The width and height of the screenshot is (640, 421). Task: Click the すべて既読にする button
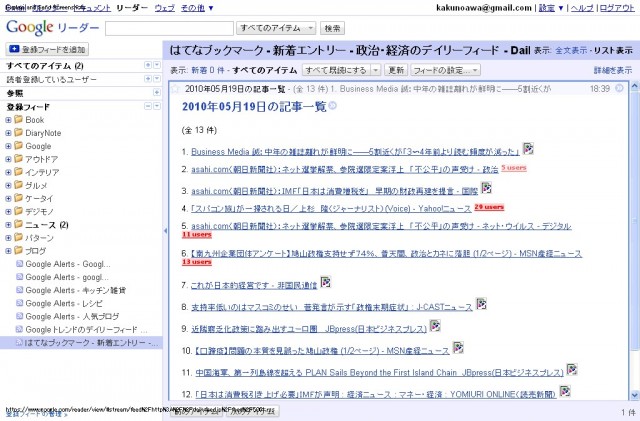(x=337, y=70)
